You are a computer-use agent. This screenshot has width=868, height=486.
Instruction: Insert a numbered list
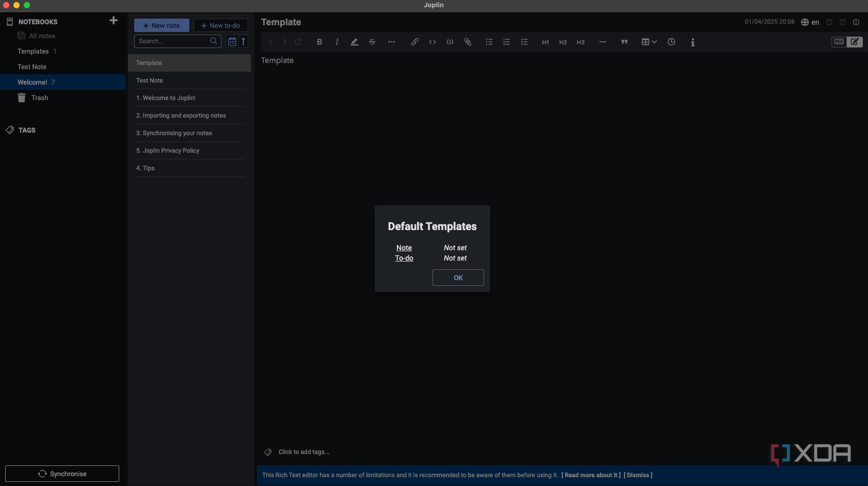point(507,42)
